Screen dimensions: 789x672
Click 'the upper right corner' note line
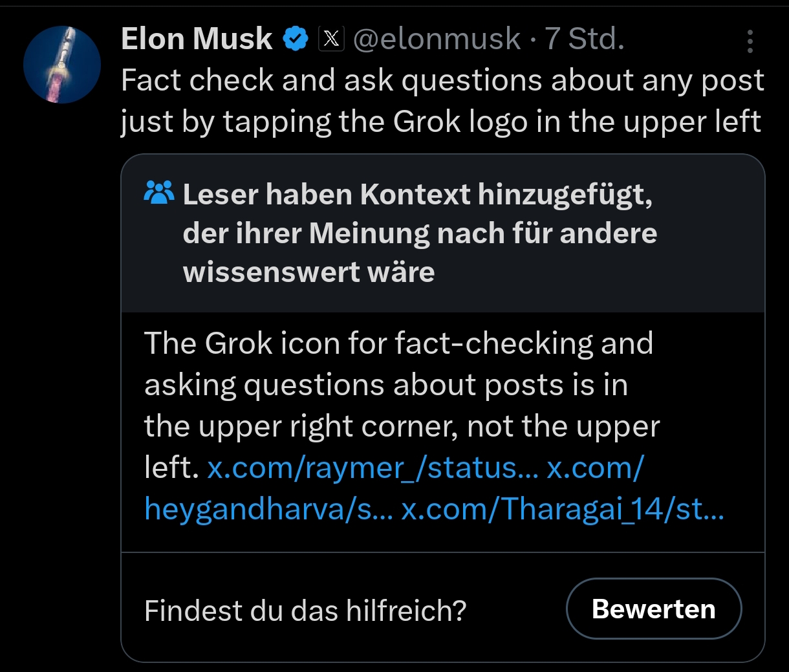[x=401, y=426]
